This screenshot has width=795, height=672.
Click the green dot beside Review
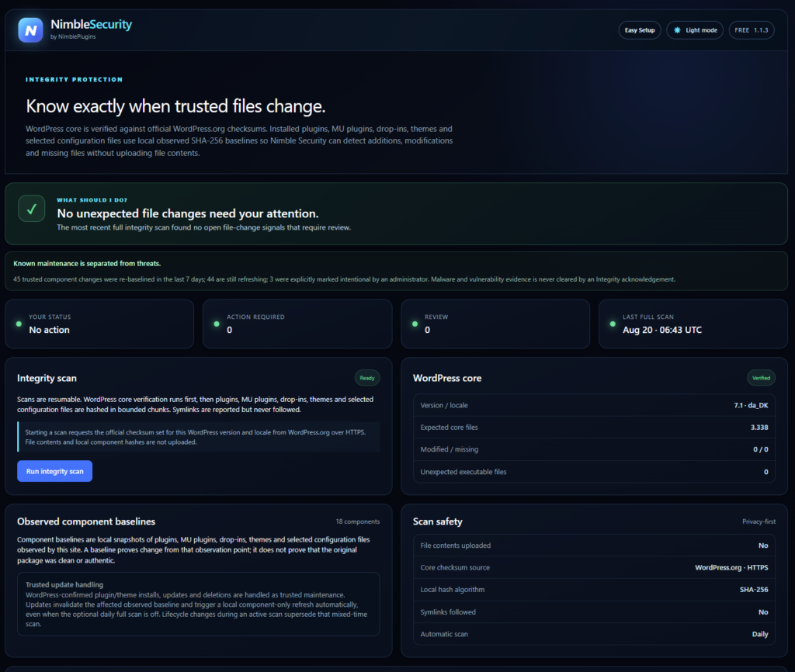415,324
